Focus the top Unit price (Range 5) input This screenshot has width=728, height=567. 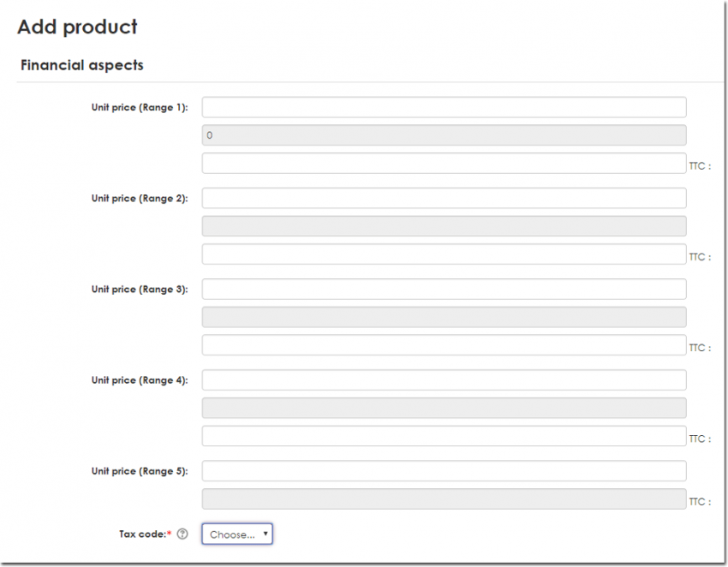444,471
